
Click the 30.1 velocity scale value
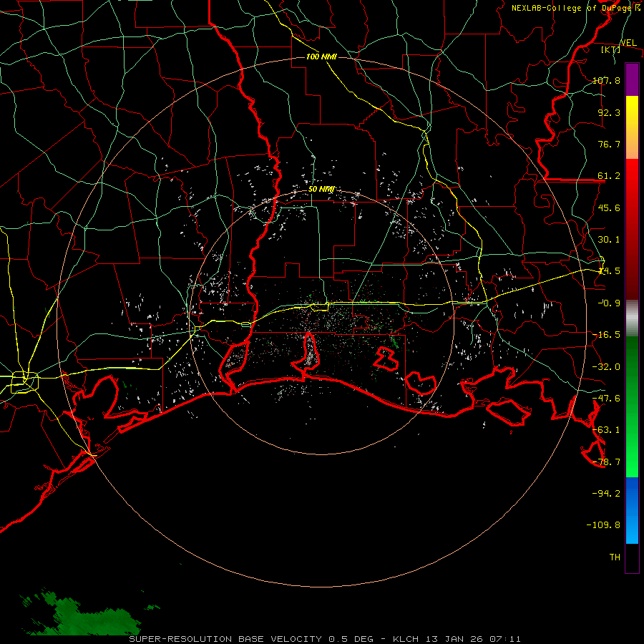(609, 240)
